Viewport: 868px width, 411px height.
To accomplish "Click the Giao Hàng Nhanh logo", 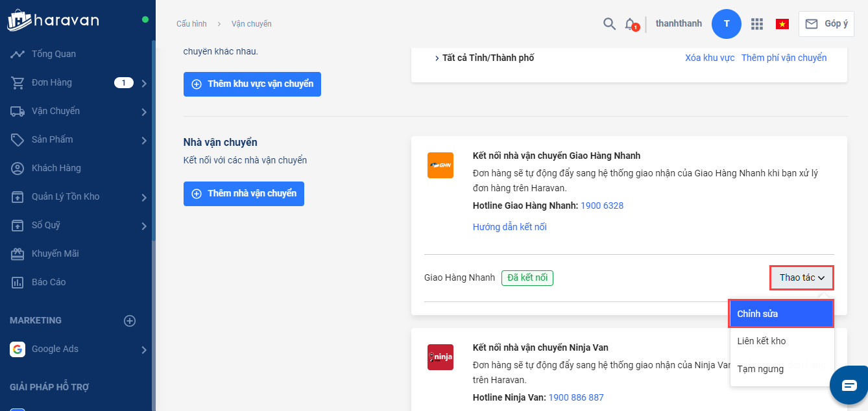I will (x=440, y=165).
